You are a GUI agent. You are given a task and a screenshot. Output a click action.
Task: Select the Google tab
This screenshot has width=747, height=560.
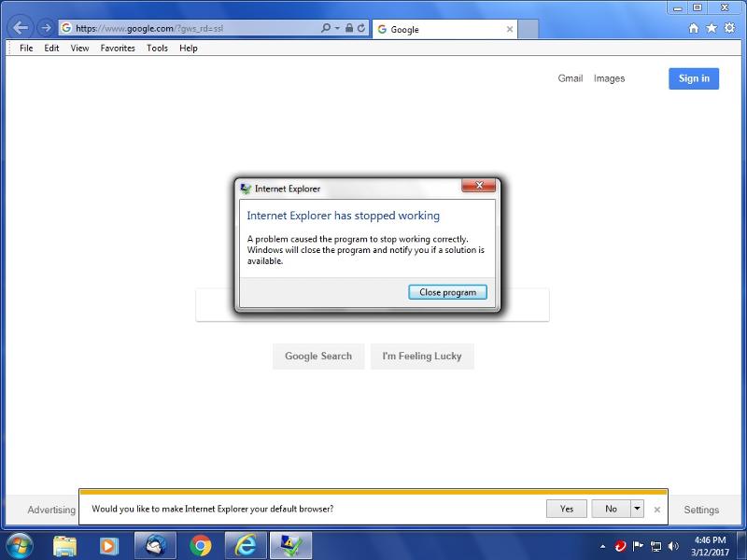click(443, 30)
